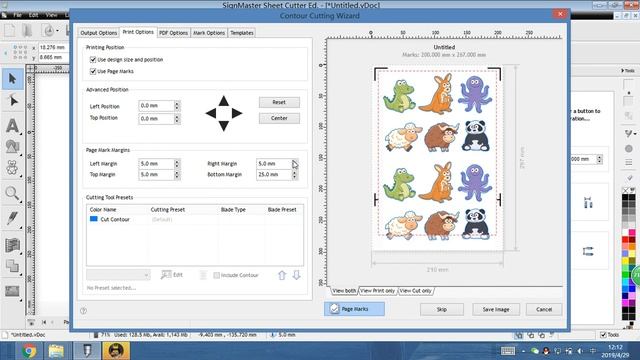Viewport: 640px width, 360px height.
Task: Adjust Right Margin spinner arrows
Action: pos(295,163)
